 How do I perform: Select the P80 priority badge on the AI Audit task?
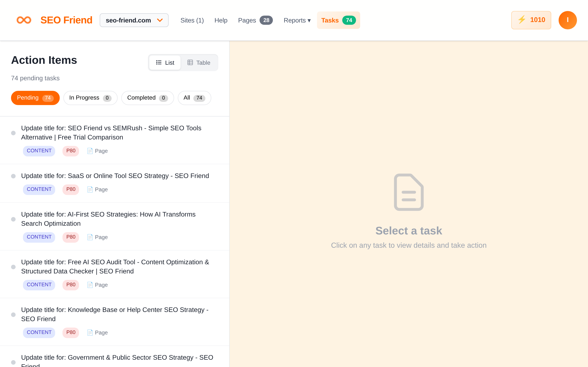pos(71,285)
